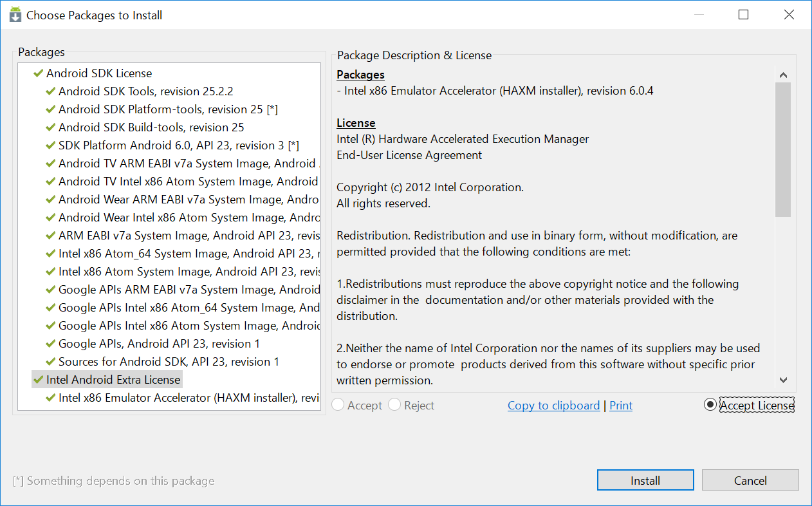Viewport: 812px width, 506px height.
Task: Select the Accept radio button
Action: click(338, 405)
